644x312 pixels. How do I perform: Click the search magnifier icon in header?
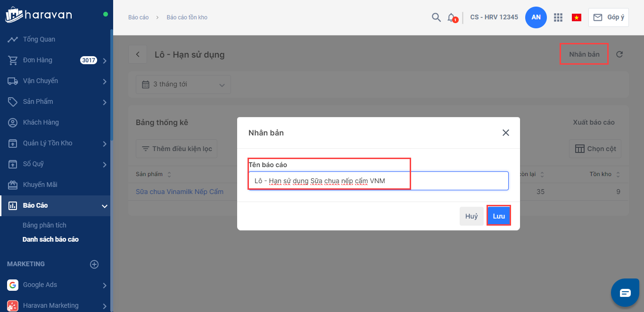[x=436, y=17]
